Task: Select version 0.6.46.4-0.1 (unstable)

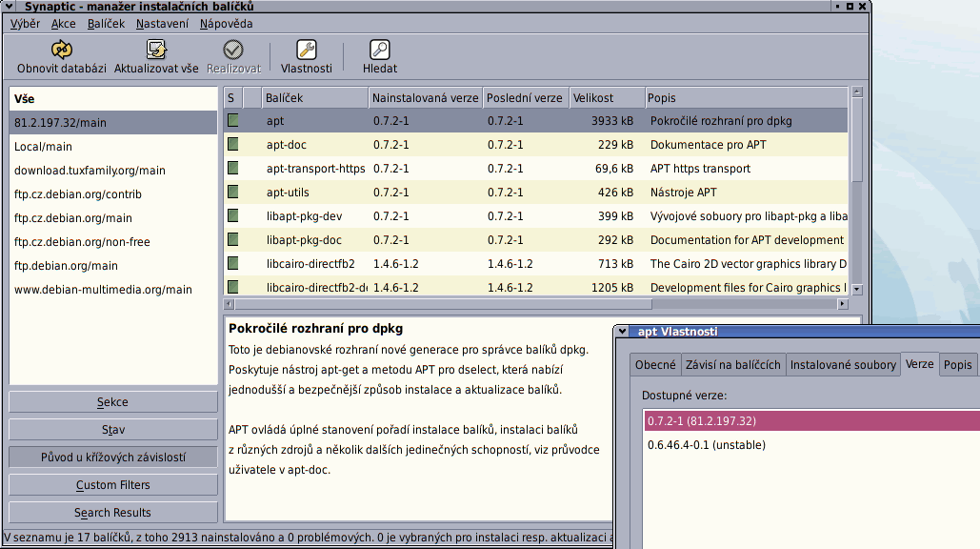Action: tap(706, 445)
